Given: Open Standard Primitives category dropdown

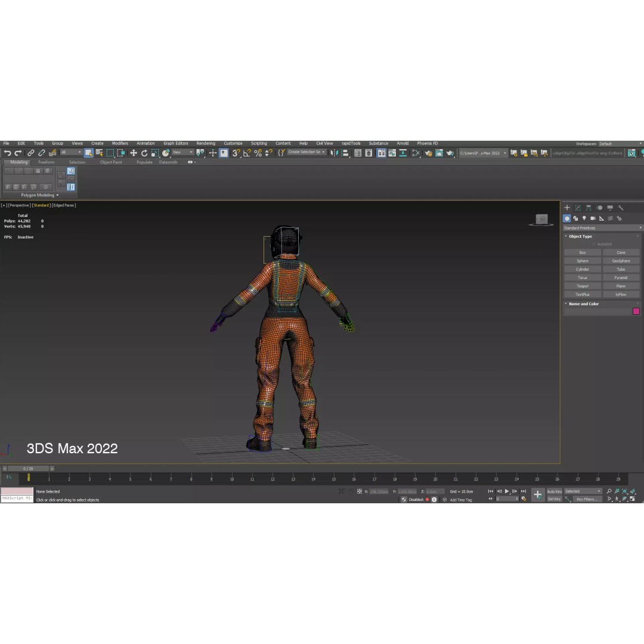Looking at the screenshot, I should (602, 228).
